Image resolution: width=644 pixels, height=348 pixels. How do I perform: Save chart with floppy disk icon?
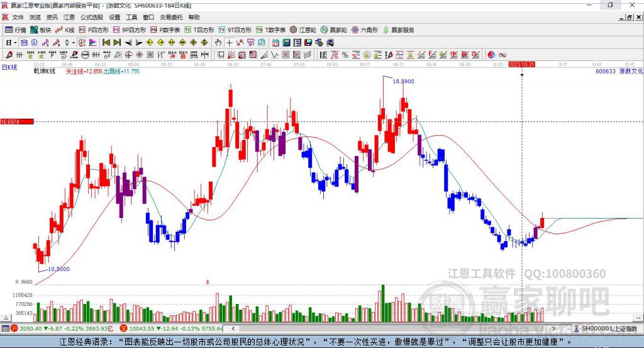[x=308, y=42]
